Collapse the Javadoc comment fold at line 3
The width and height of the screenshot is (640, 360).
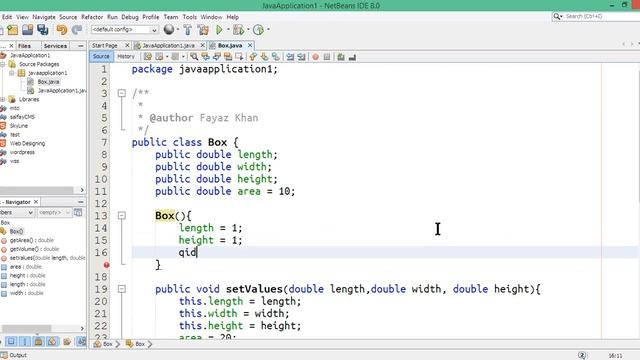point(122,93)
